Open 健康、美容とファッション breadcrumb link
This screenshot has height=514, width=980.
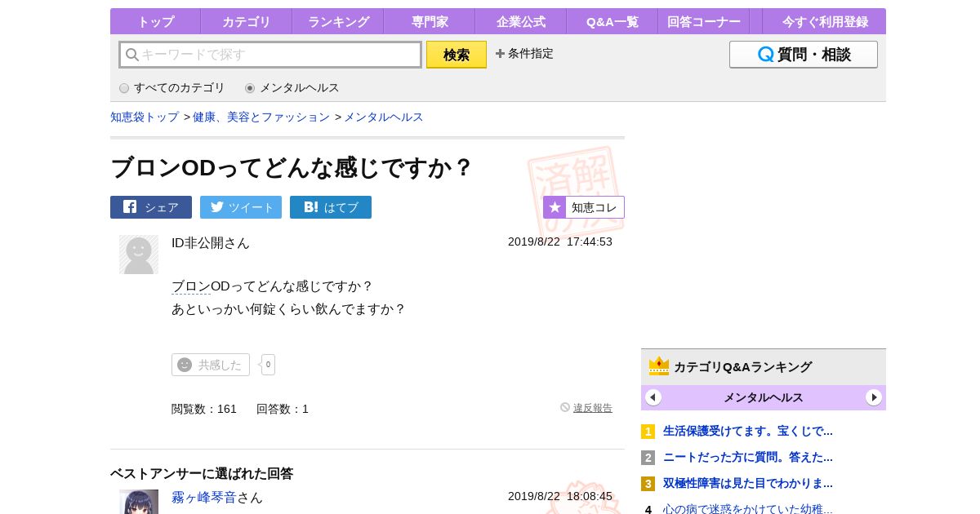(261, 117)
